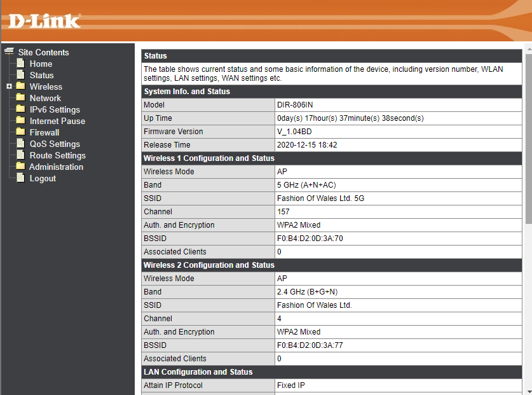Image resolution: width=532 pixels, height=395 pixels.
Task: Click the Site Contents router icon
Action: pyautogui.click(x=9, y=52)
